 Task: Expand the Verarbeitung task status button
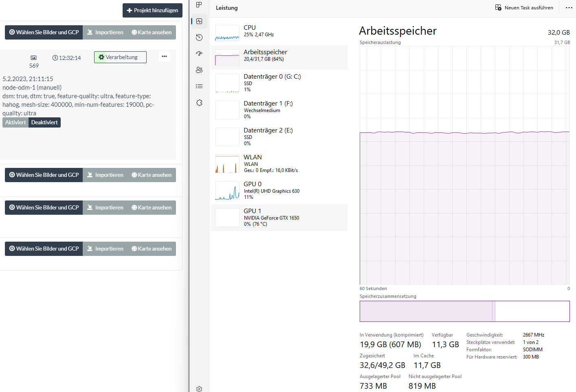(120, 57)
